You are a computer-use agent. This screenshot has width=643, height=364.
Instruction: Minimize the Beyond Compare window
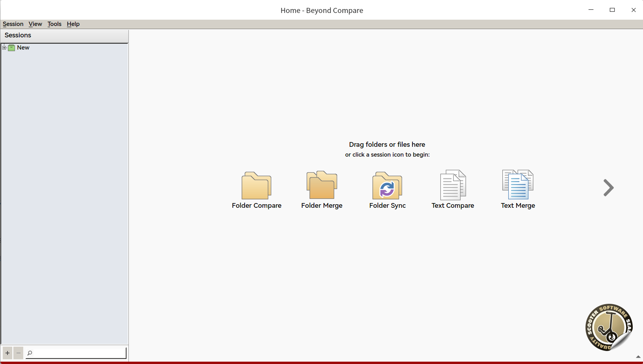tap(591, 10)
